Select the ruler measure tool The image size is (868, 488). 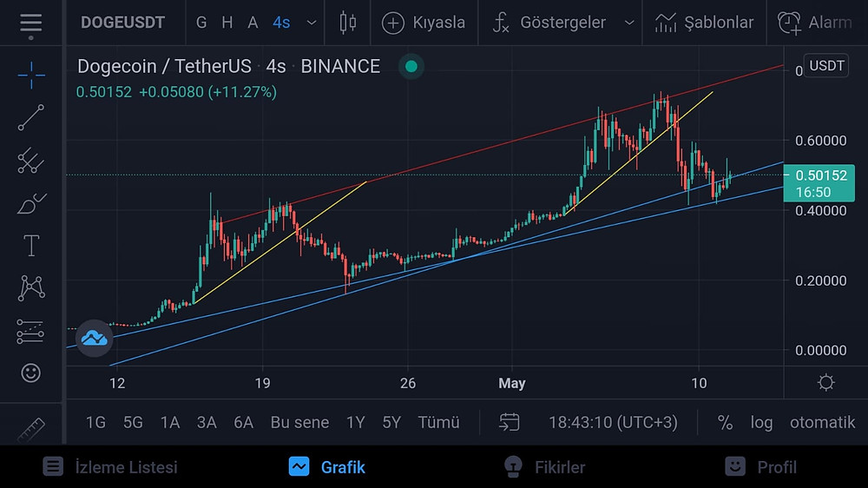point(31,429)
